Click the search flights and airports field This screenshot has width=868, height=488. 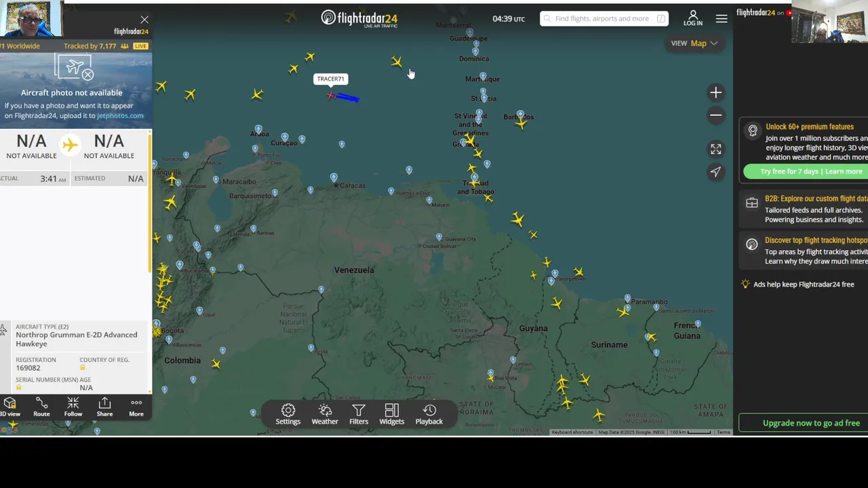click(x=604, y=18)
